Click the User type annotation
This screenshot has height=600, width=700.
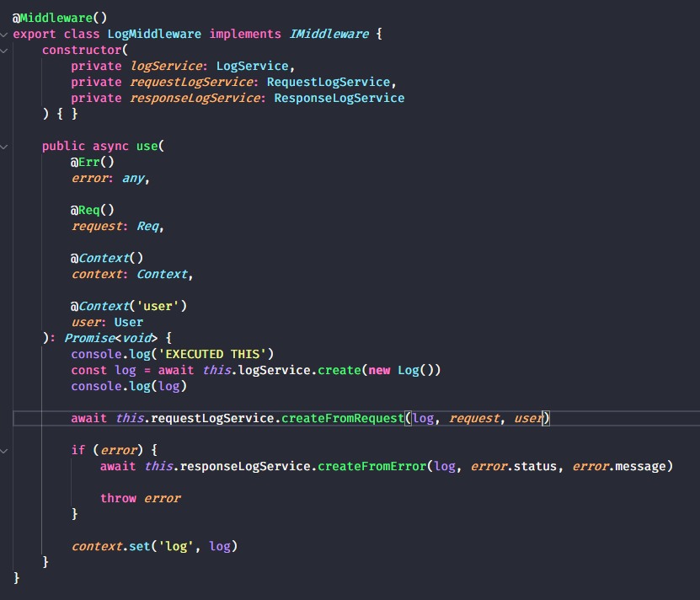[128, 322]
